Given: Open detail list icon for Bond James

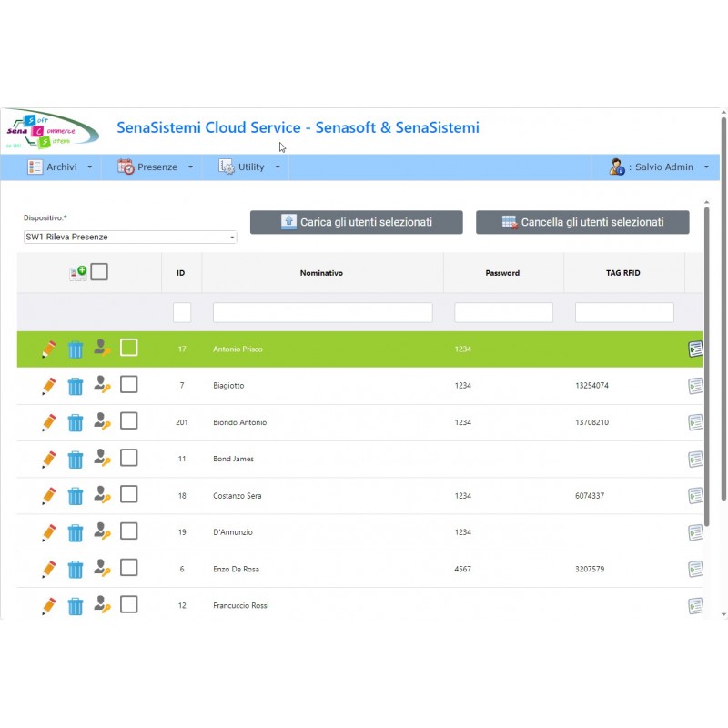Looking at the screenshot, I should pos(695,459).
